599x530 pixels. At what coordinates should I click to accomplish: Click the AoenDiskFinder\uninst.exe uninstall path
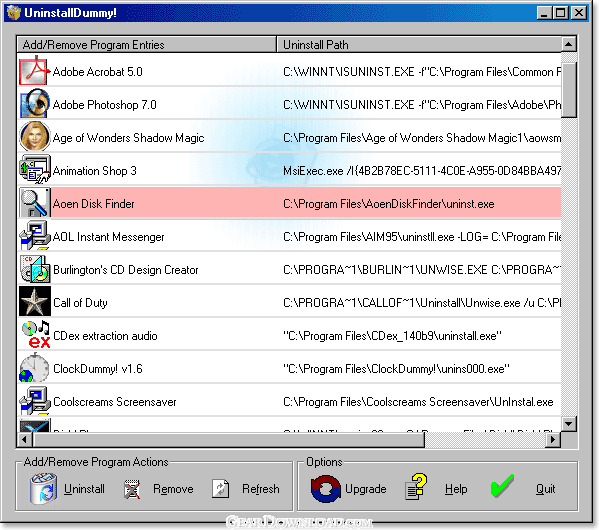(x=389, y=204)
